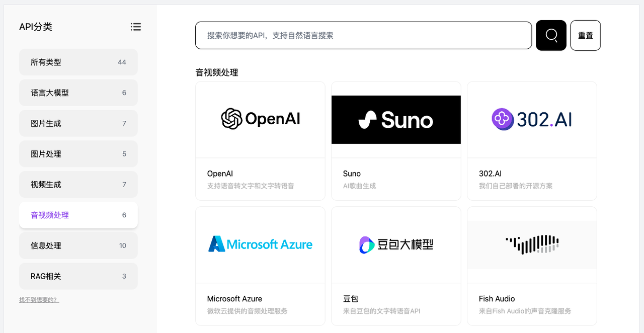Click the black search magnifier button
The image size is (644, 333).
pos(551,35)
